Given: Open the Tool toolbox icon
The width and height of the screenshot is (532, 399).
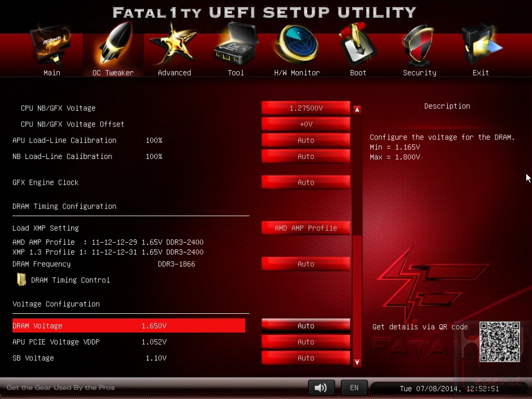Looking at the screenshot, I should 236,43.
